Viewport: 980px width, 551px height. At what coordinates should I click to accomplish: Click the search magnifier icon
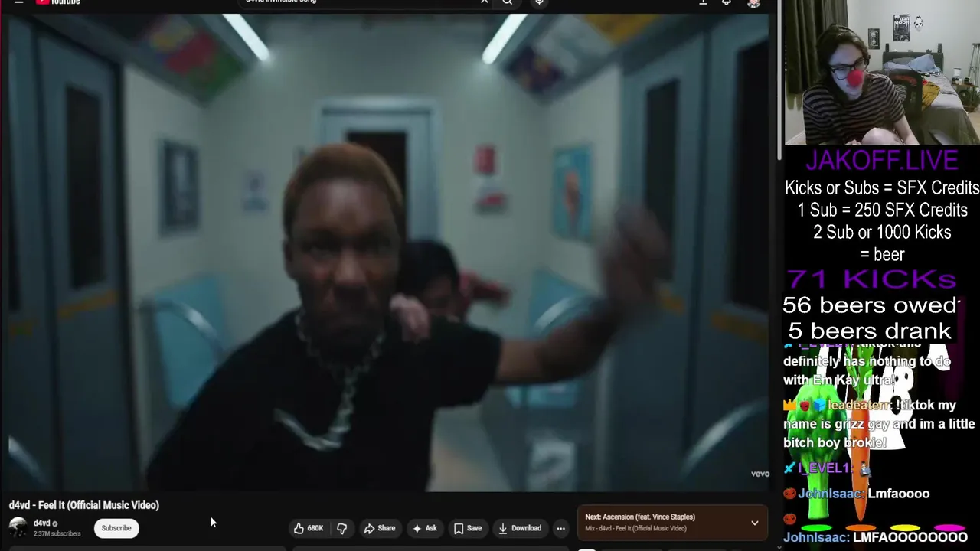click(507, 2)
